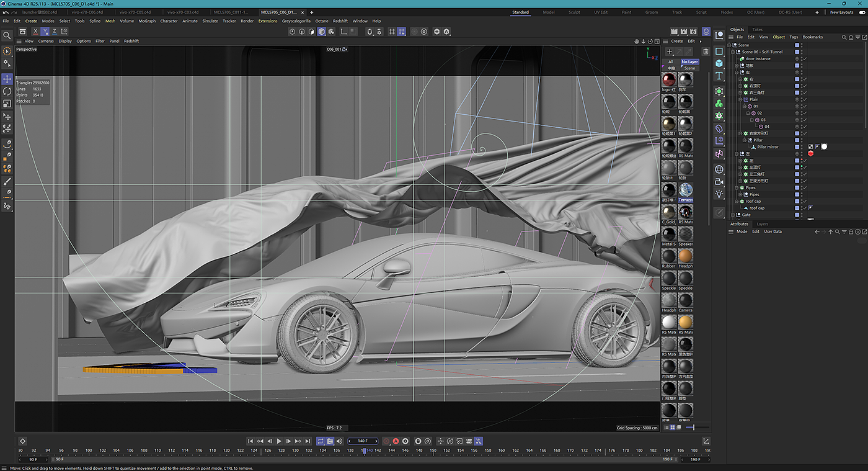
Task: Toggle the X axis lock
Action: pyautogui.click(x=35, y=31)
